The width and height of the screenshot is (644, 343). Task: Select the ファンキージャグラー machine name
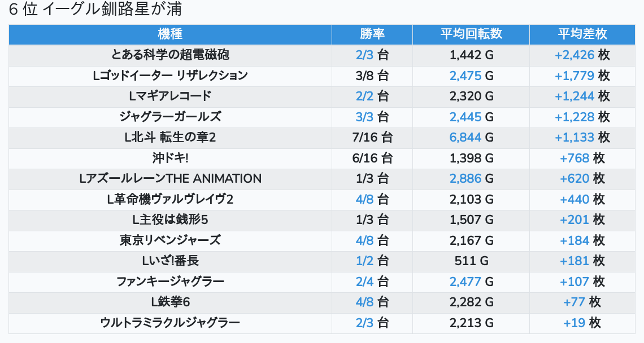tap(170, 282)
